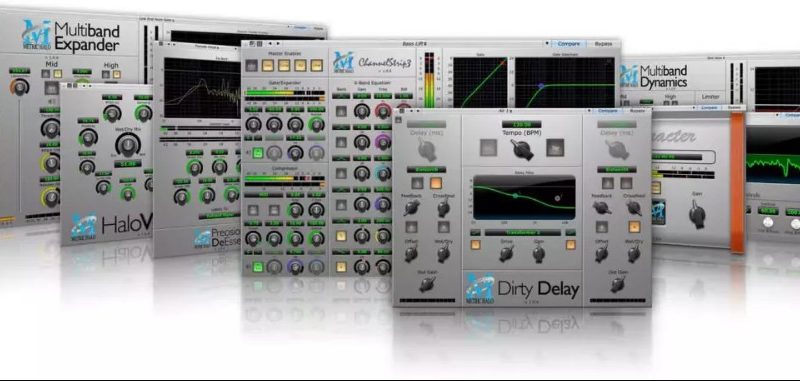800x381 pixels.
Task: Toggle the orange button left of the Drive knob
Action: 475,244
